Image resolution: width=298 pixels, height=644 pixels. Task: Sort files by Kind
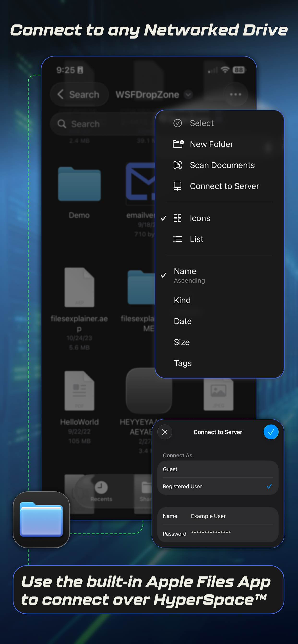click(219, 300)
